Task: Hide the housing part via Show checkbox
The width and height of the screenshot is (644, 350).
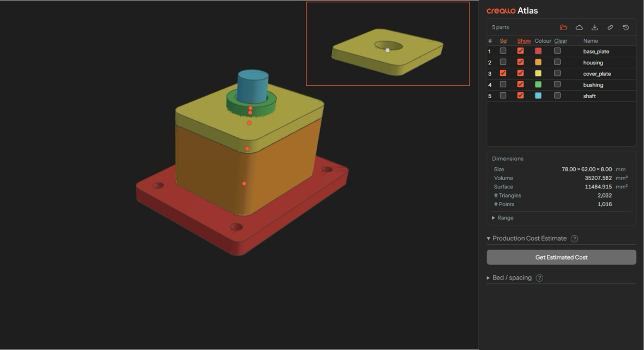Action: [x=521, y=62]
